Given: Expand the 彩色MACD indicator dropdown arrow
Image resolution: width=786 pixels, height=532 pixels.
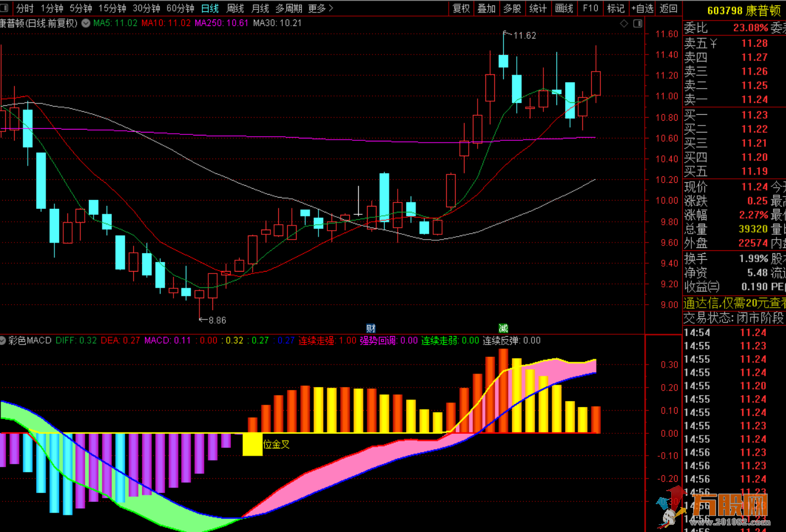Looking at the screenshot, I should (3, 340).
